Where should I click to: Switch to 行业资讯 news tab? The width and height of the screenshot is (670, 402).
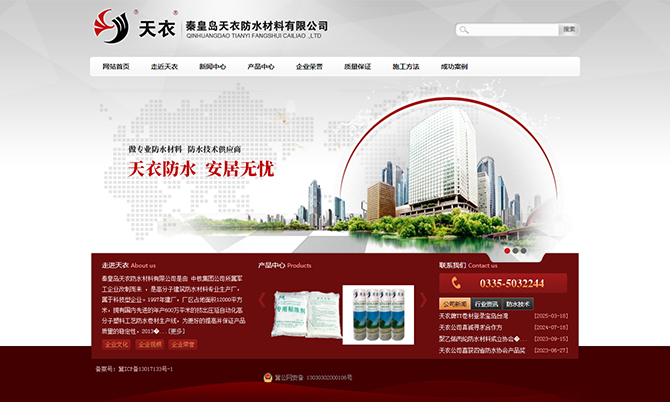point(487,303)
